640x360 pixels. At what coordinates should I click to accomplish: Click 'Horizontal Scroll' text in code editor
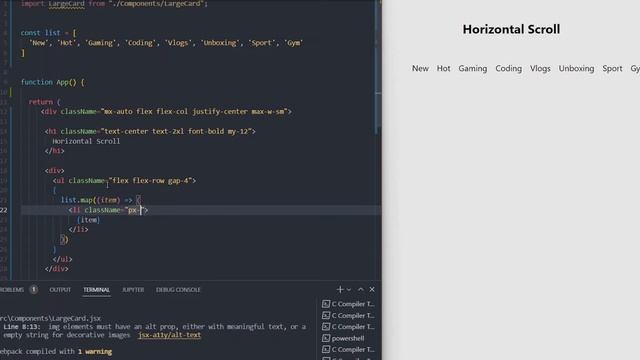(86, 141)
